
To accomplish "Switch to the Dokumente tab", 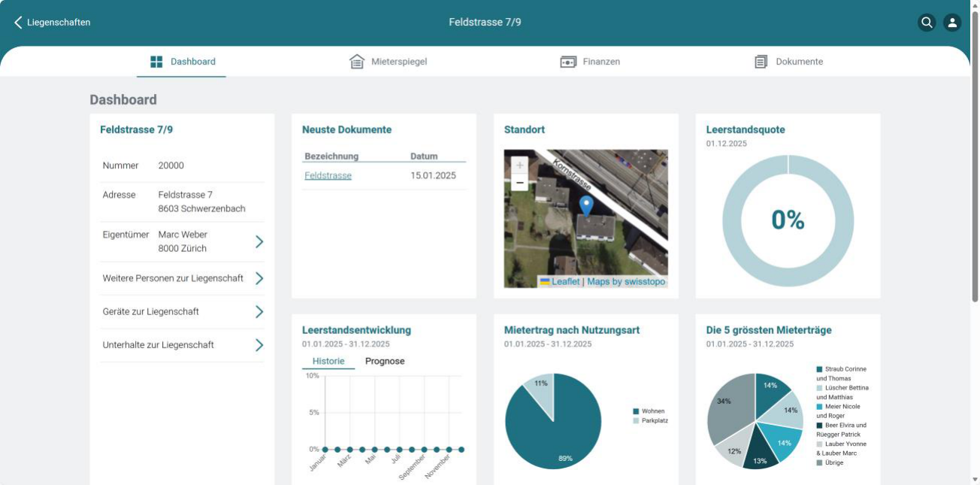I will (x=788, y=62).
